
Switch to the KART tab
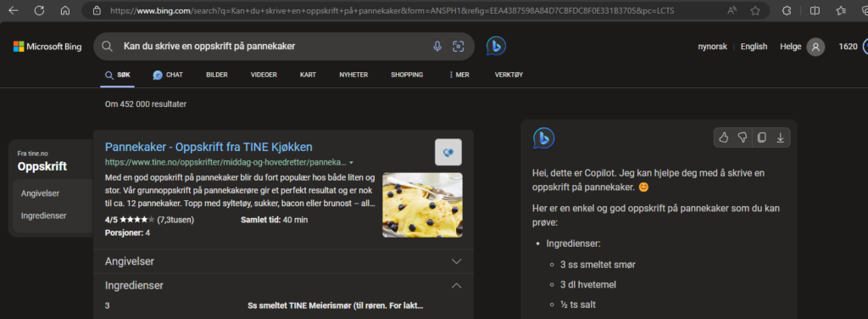[x=309, y=75]
